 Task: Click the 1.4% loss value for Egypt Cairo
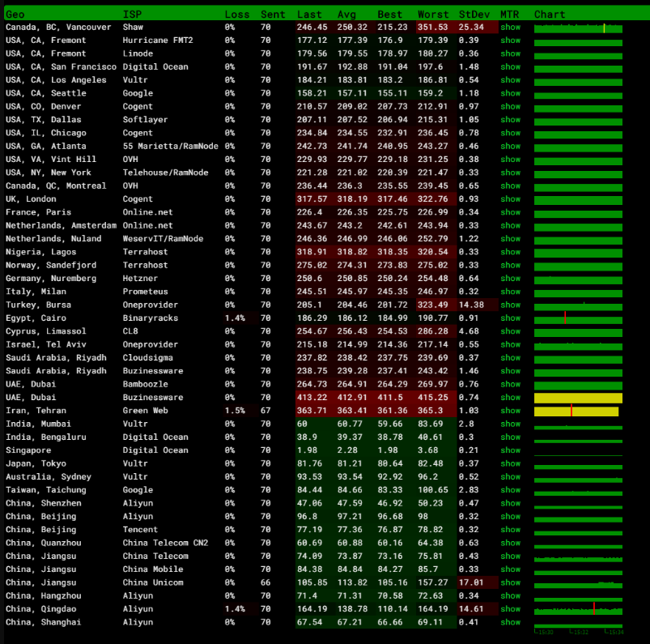pos(235,318)
